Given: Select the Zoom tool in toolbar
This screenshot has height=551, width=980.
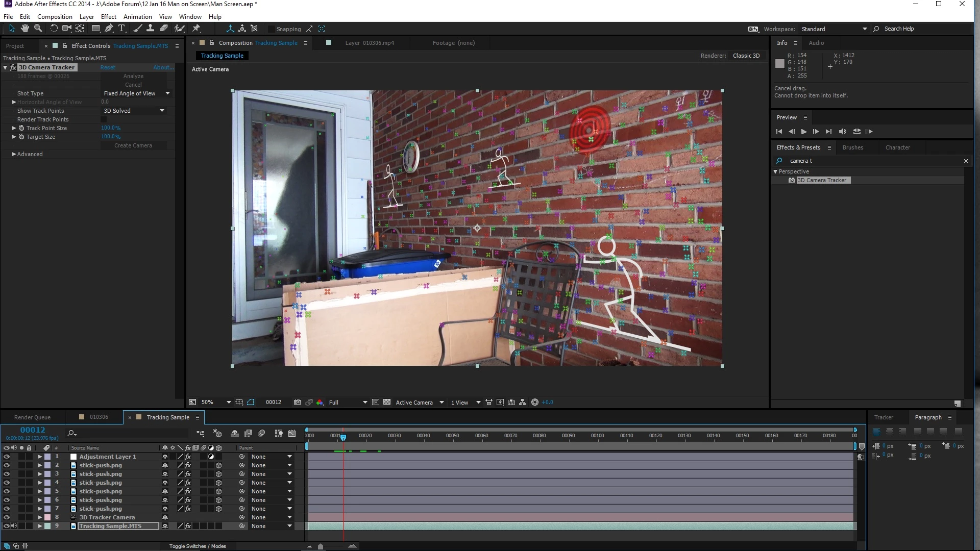Looking at the screenshot, I should 38,29.
